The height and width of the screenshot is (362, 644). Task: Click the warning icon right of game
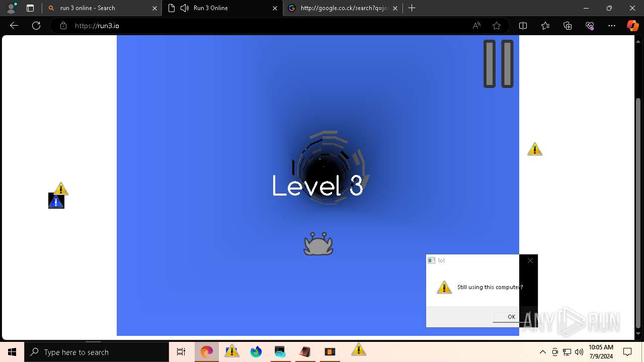(x=535, y=149)
